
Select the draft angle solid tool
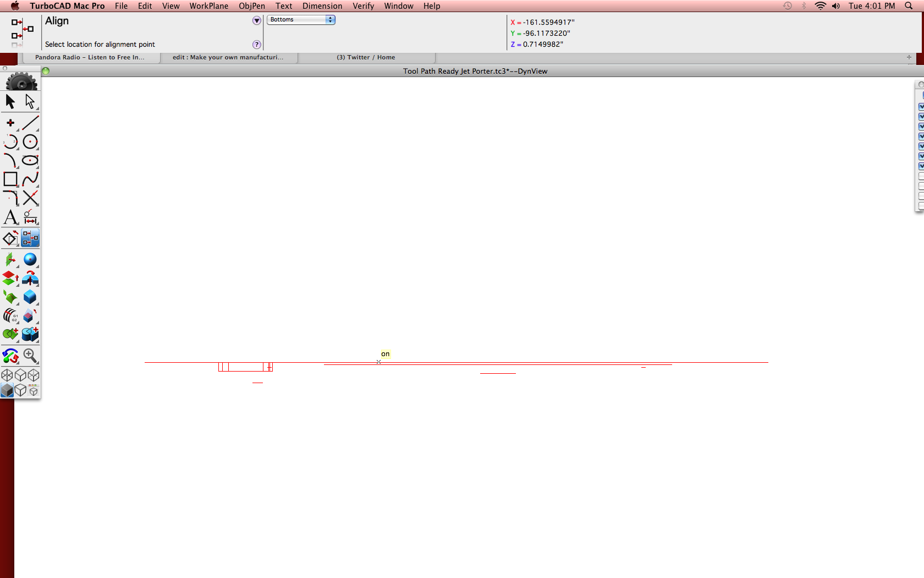point(30,315)
